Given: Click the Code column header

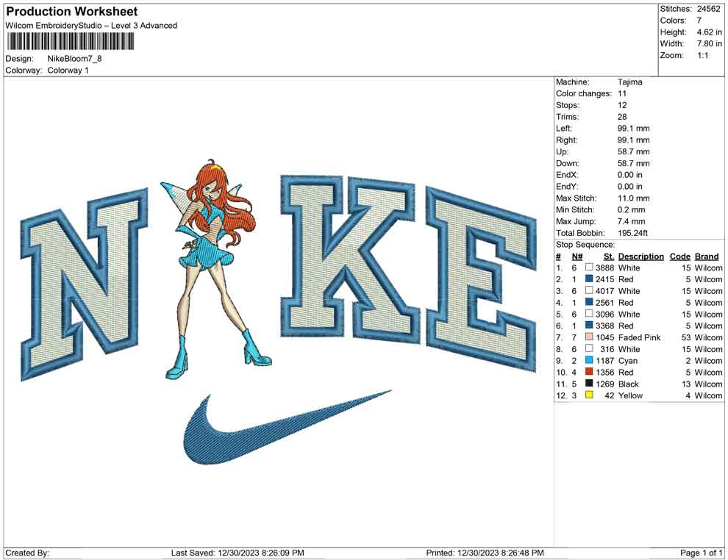Looking at the screenshot, I should click(679, 256).
